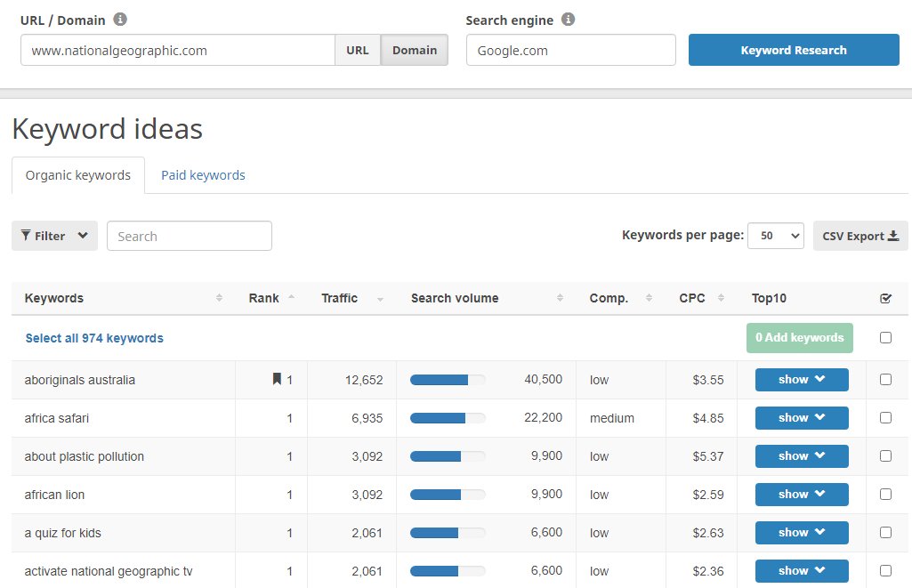Click the info icon beside URL / Domain
The height and width of the screenshot is (588, 912).
click(122, 20)
